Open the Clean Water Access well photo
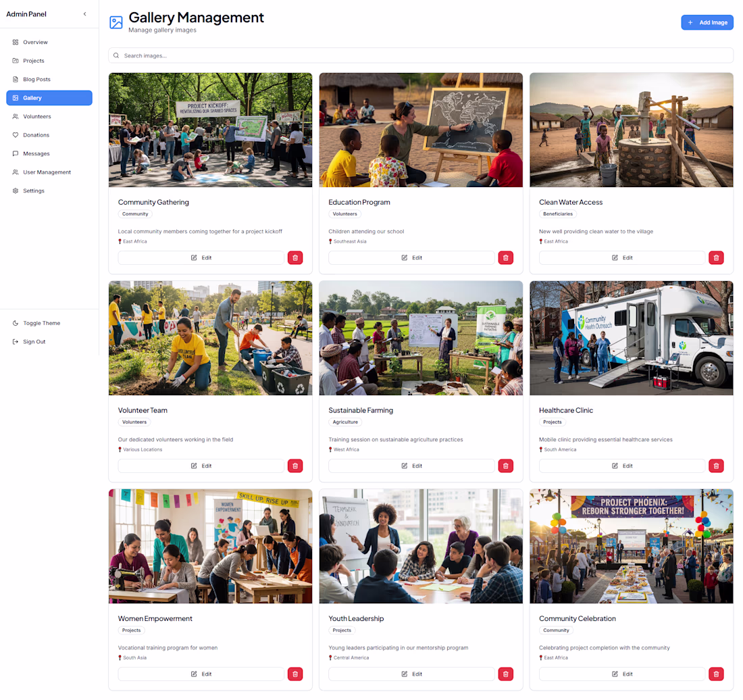743x700 pixels. click(631, 130)
